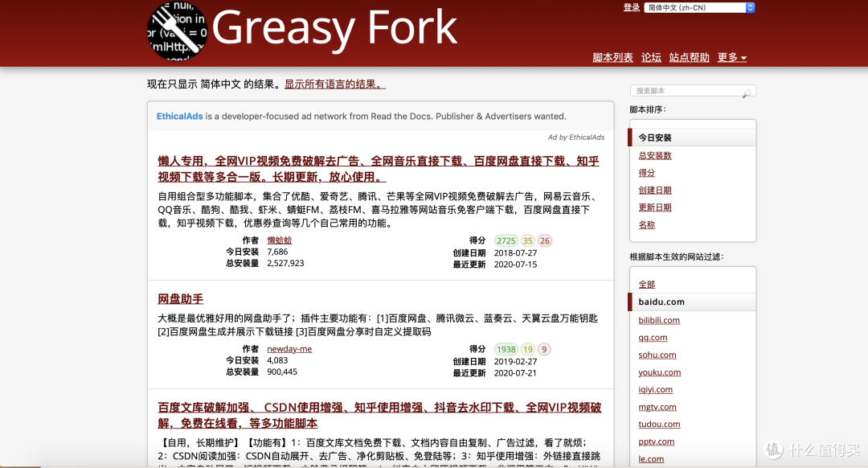Open the 网盘助手 script title
The width and height of the screenshot is (868, 468).
(x=181, y=299)
